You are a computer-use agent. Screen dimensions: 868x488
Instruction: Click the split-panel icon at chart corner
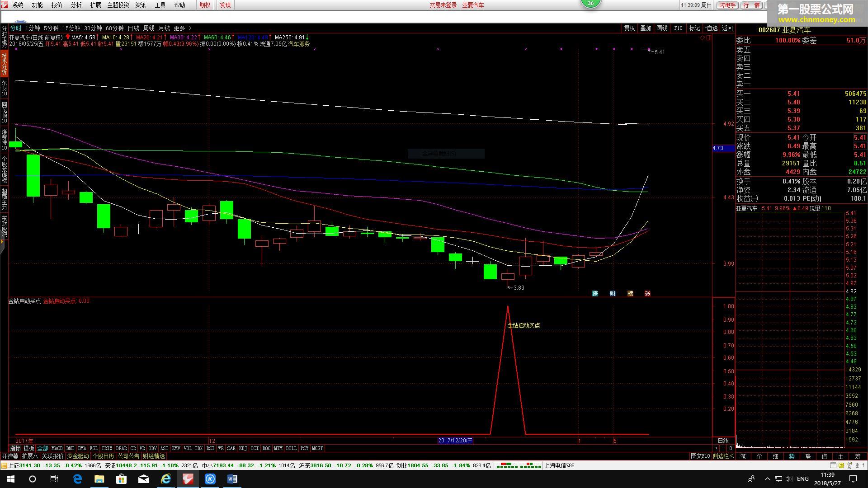tap(709, 38)
